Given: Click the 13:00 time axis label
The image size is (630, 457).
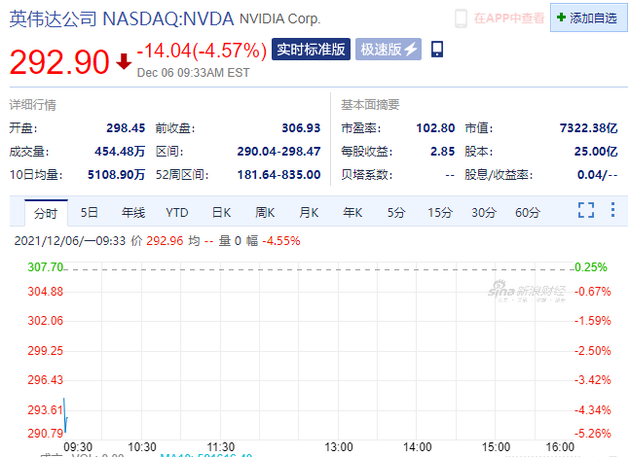Looking at the screenshot, I should click(x=339, y=447).
